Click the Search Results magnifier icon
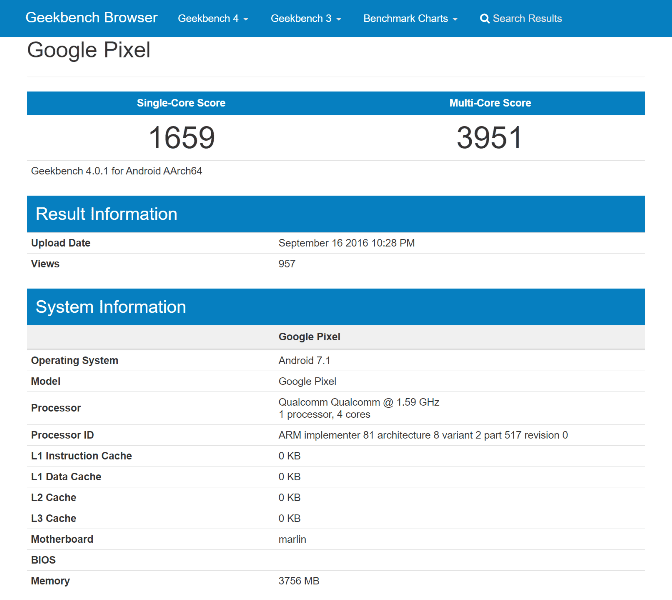The width and height of the screenshot is (672, 600). [484, 18]
